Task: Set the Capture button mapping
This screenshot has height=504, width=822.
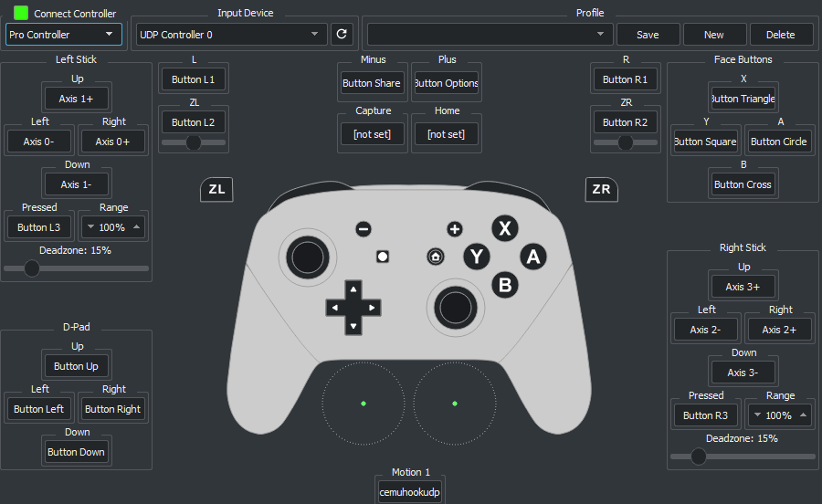Action: coord(373,134)
